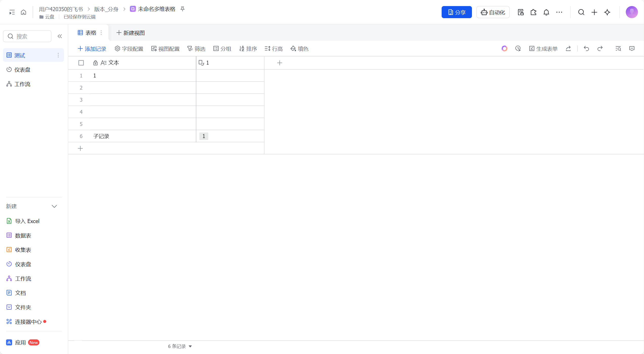Open the comments panel icon
Screen dimensions: 644x354
632,48
